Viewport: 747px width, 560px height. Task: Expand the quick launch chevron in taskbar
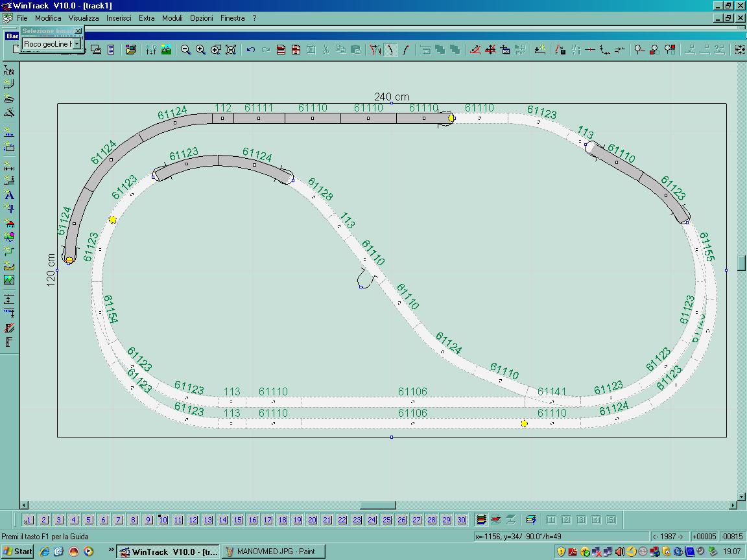(111, 550)
